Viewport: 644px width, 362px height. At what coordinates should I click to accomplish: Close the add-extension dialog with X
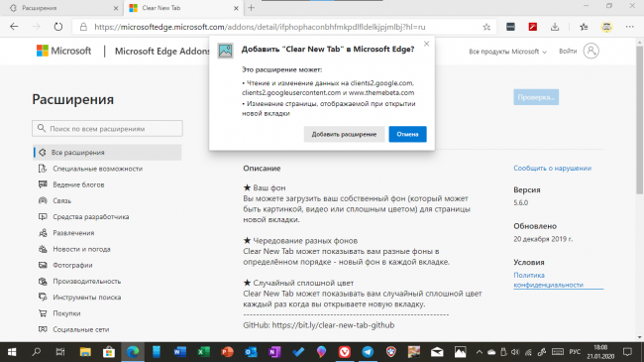426,44
